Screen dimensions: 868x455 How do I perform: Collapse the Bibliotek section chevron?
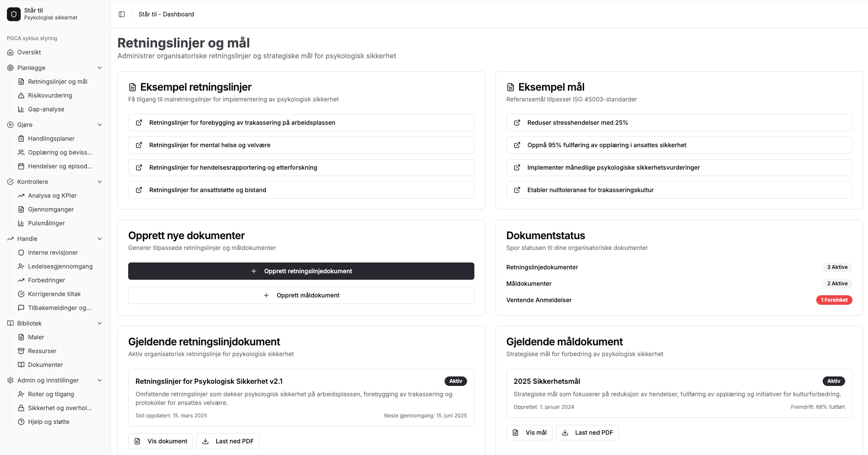point(100,323)
